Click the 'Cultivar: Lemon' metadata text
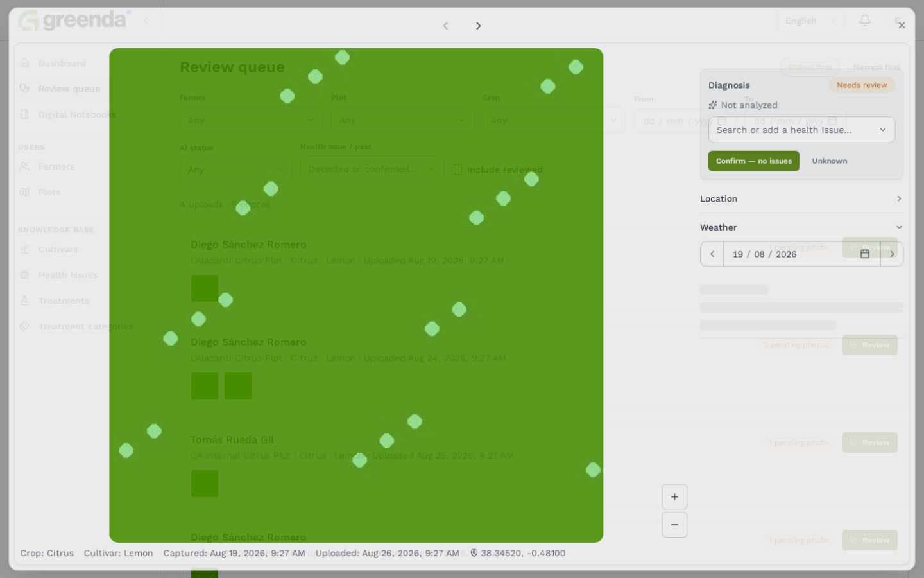Screen dimensions: 924x578 [118, 553]
